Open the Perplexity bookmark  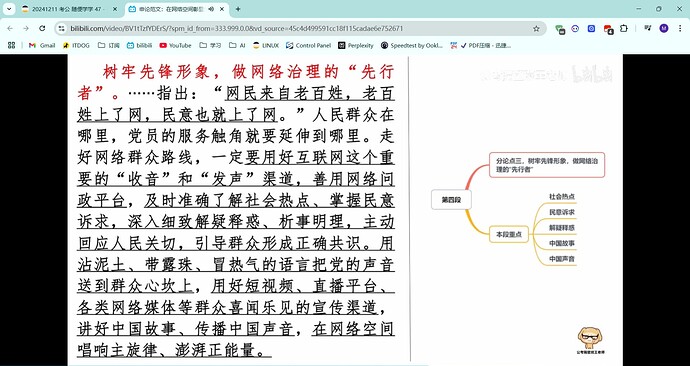coord(356,45)
